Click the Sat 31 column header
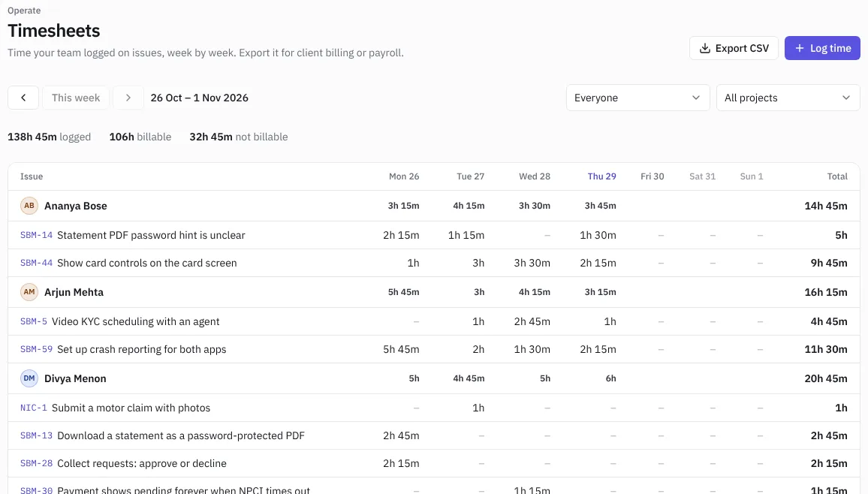868x494 pixels. tap(703, 176)
